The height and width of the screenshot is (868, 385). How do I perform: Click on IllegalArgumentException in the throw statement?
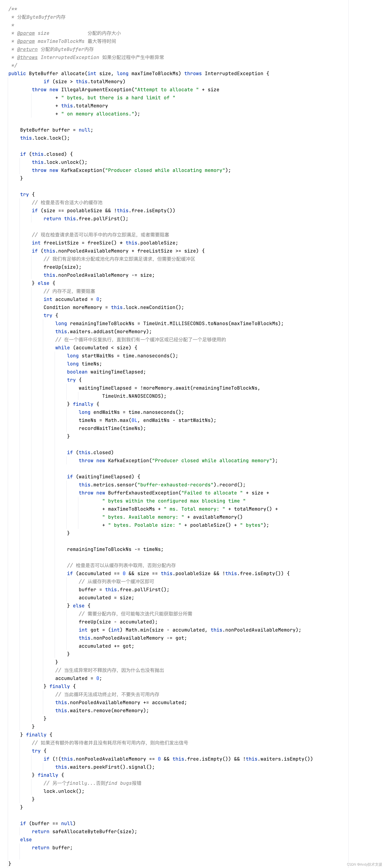[x=96, y=90]
